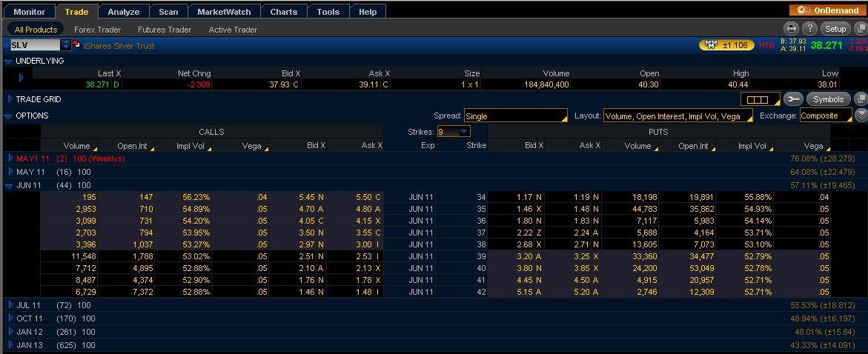Click the iShares Silver Trust name
868x354 pixels.
[x=119, y=46]
